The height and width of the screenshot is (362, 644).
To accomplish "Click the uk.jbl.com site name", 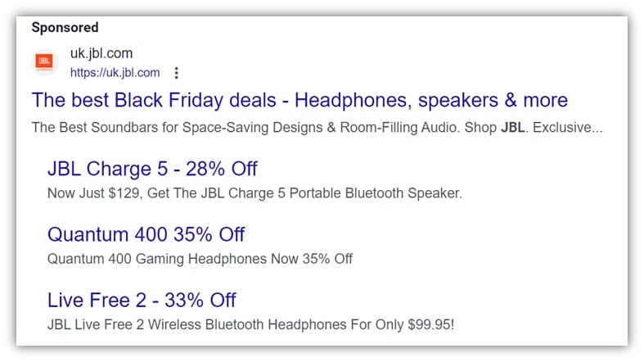I will (101, 54).
